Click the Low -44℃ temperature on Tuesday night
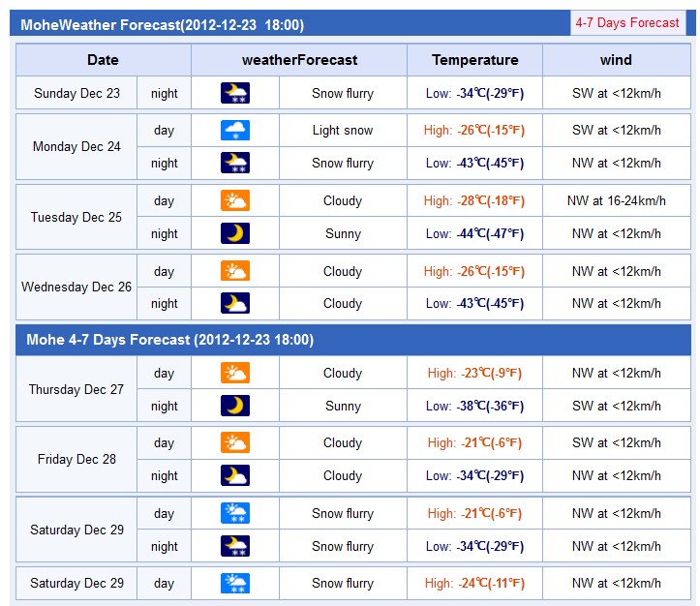The width and height of the screenshot is (700, 606). click(474, 233)
